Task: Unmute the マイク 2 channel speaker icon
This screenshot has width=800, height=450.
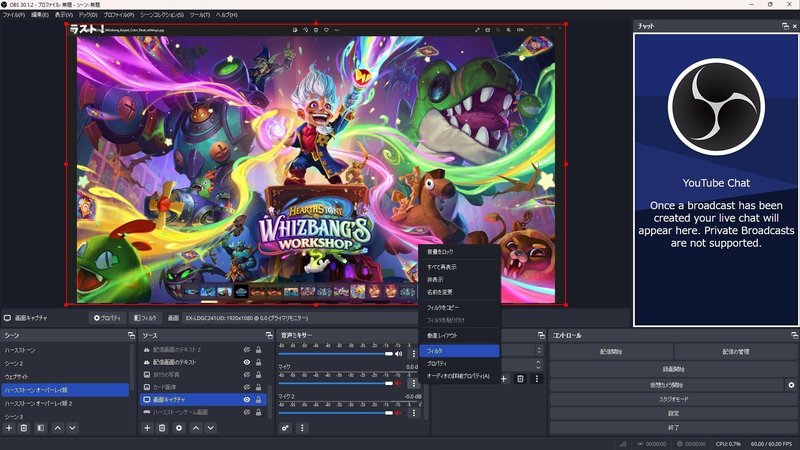Action: pos(399,413)
